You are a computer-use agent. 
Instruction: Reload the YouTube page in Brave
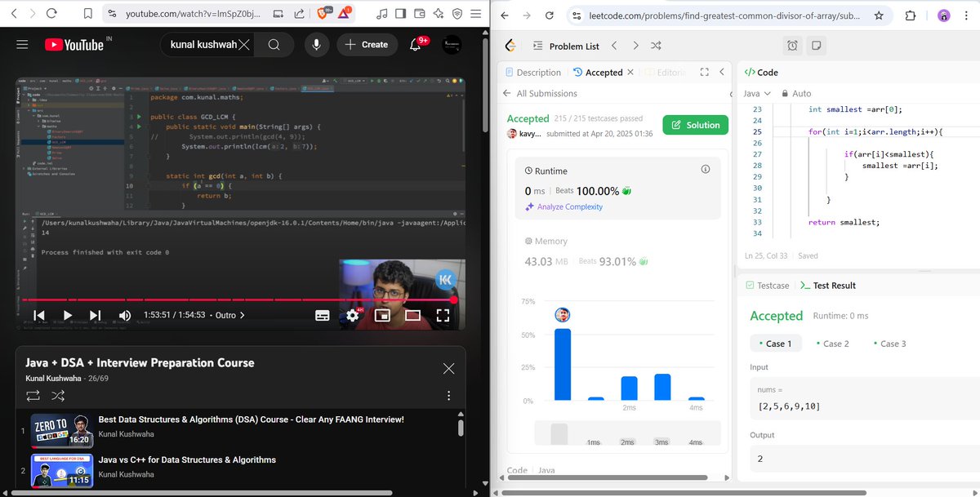tap(51, 14)
